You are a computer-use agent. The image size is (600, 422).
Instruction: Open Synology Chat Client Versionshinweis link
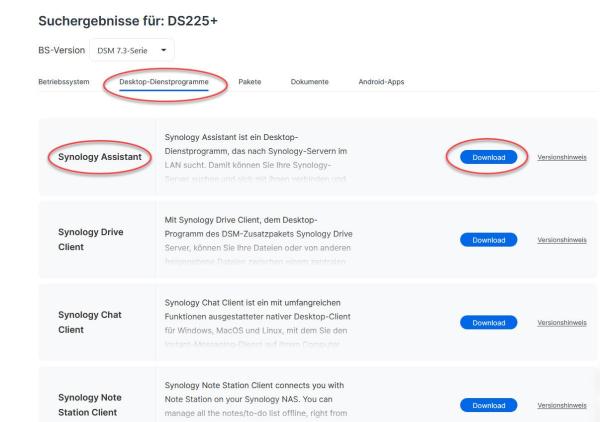562,322
